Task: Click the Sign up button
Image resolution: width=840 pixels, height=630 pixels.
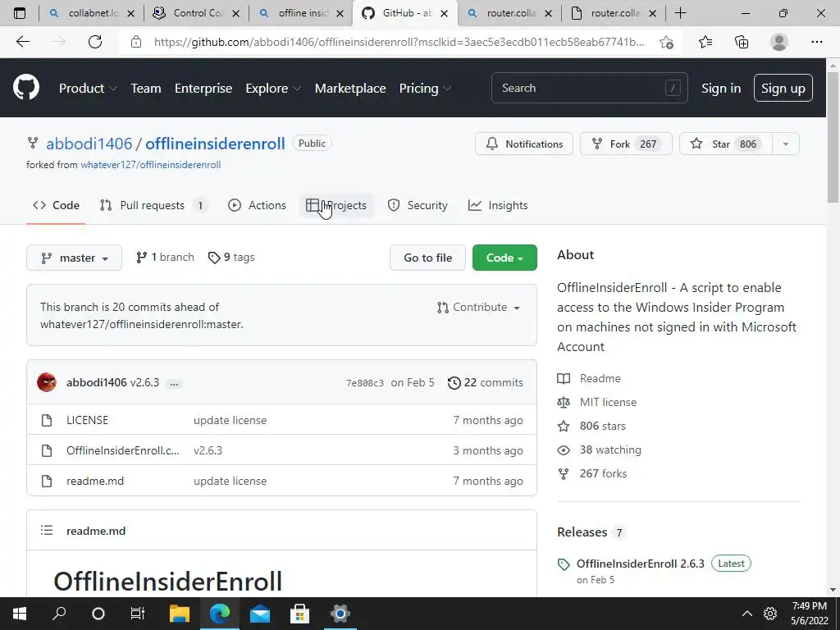Action: coord(783,88)
